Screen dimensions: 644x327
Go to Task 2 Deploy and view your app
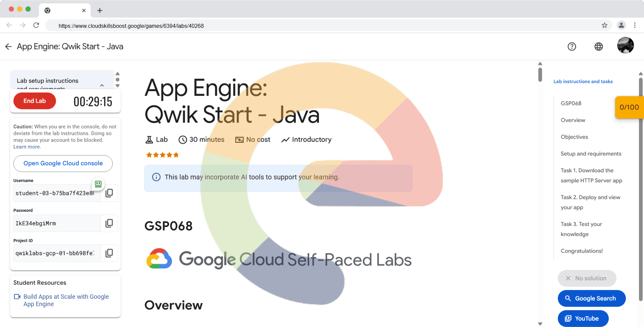pos(590,202)
